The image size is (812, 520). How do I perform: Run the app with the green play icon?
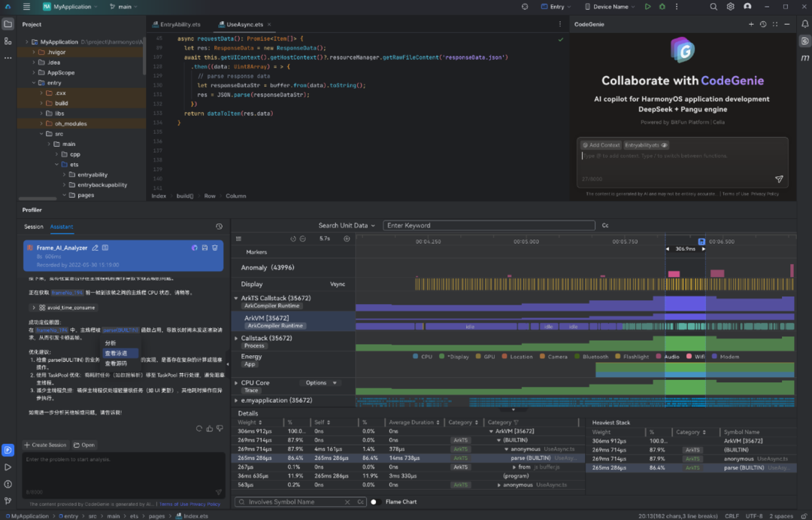pyautogui.click(x=647, y=7)
